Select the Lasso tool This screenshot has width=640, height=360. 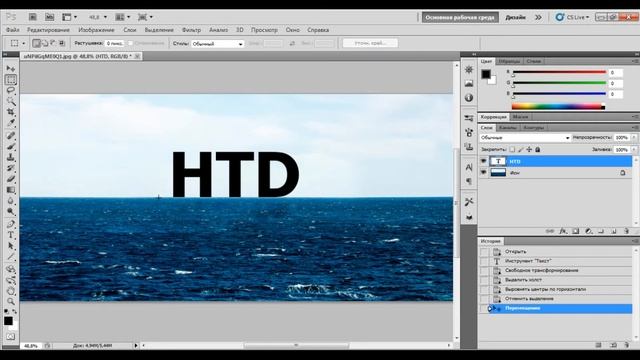[11, 90]
